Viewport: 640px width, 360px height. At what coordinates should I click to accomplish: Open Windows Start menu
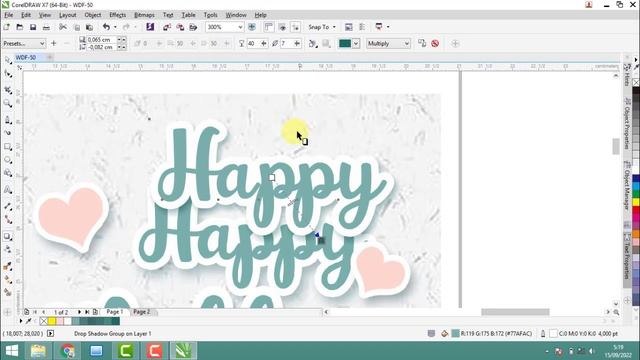click(x=11, y=351)
